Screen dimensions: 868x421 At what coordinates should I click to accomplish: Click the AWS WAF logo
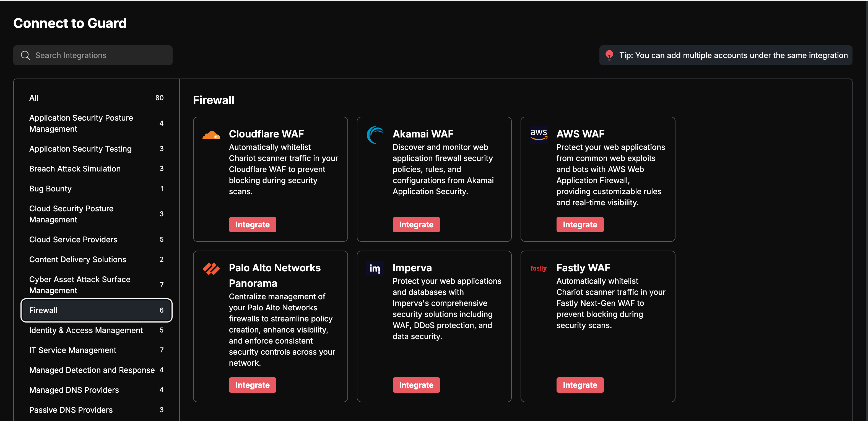click(x=539, y=135)
